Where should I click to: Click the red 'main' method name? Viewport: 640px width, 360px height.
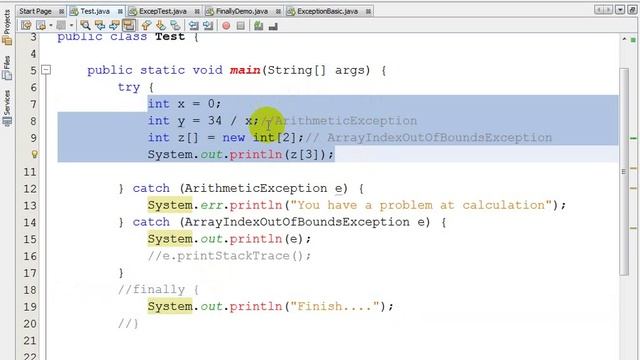click(245, 70)
